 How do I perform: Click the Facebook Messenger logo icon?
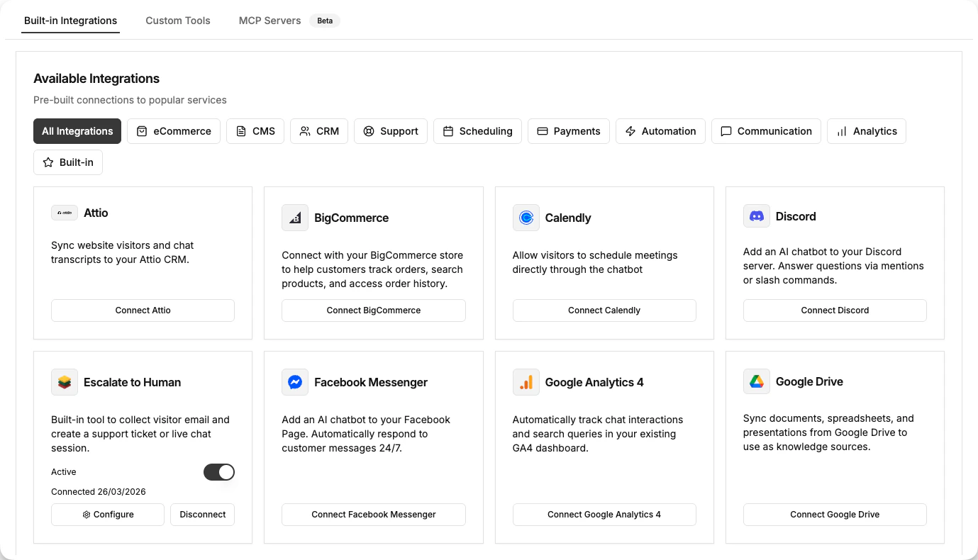pos(295,381)
